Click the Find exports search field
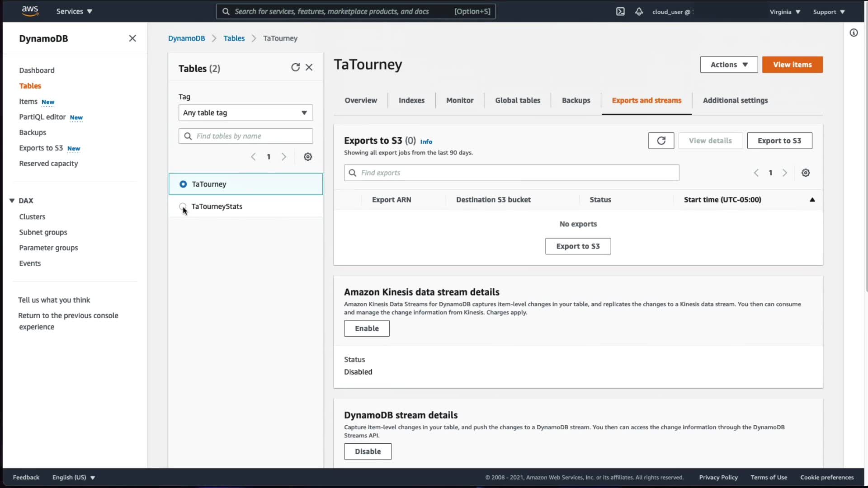This screenshot has height=488, width=868. (511, 173)
